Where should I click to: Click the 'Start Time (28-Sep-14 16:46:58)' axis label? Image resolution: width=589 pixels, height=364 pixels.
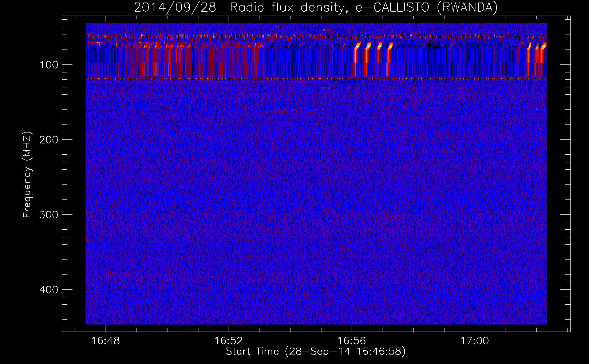316,352
